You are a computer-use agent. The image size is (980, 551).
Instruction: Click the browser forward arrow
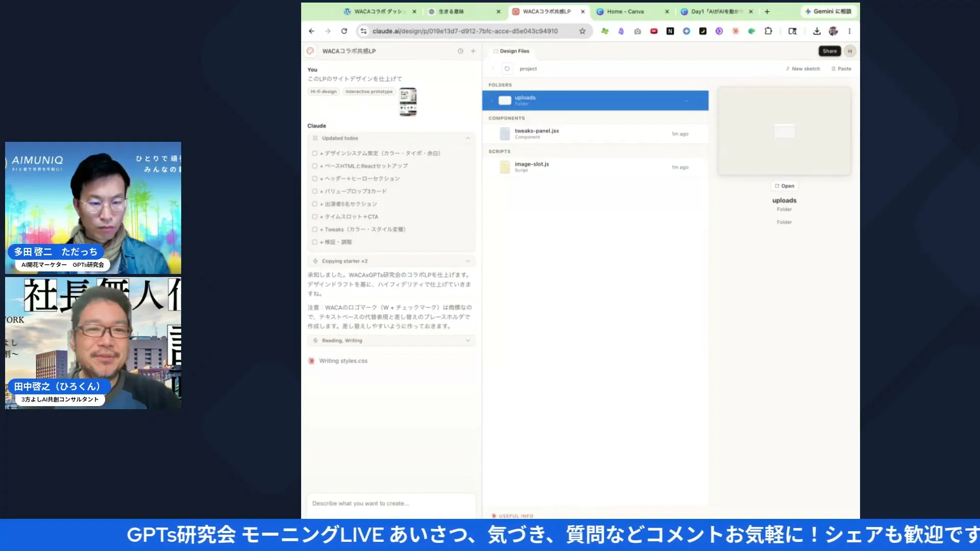(328, 31)
